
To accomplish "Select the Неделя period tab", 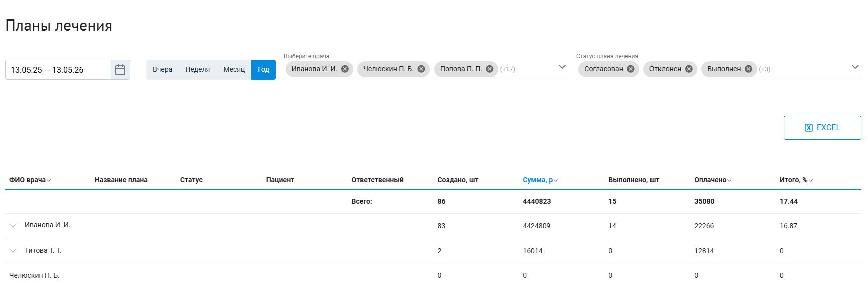I will point(197,70).
